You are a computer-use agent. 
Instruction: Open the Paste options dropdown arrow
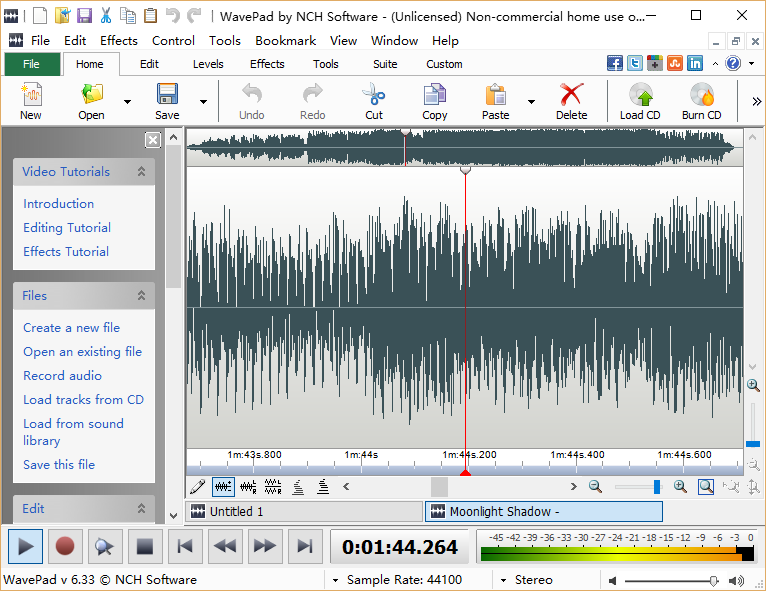(x=531, y=101)
